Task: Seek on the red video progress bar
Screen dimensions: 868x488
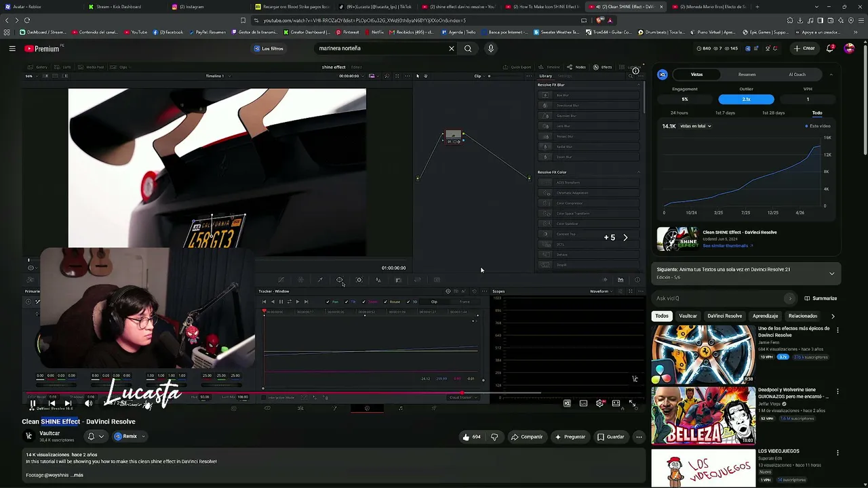Action: coord(335,393)
